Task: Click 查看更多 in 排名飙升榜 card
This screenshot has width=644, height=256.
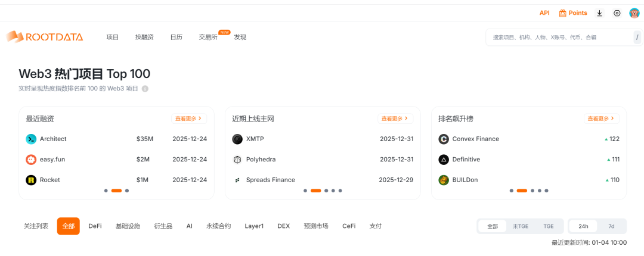Action: click(601, 118)
